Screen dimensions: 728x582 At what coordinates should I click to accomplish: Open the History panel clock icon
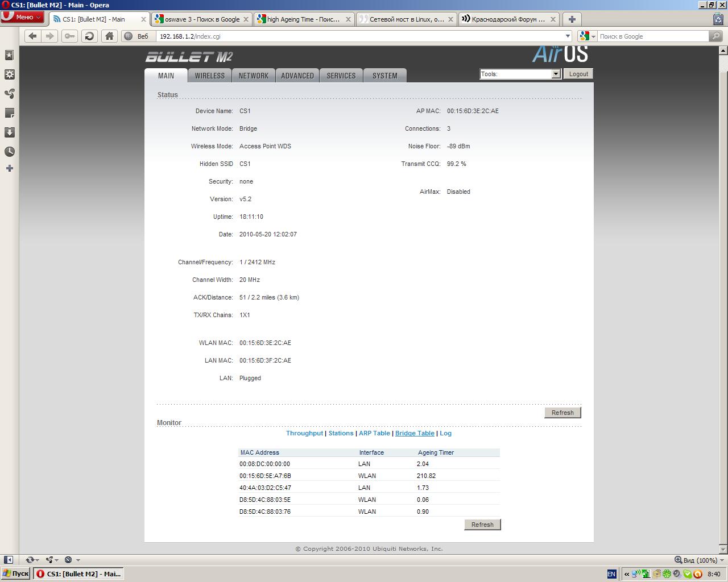pos(9,152)
